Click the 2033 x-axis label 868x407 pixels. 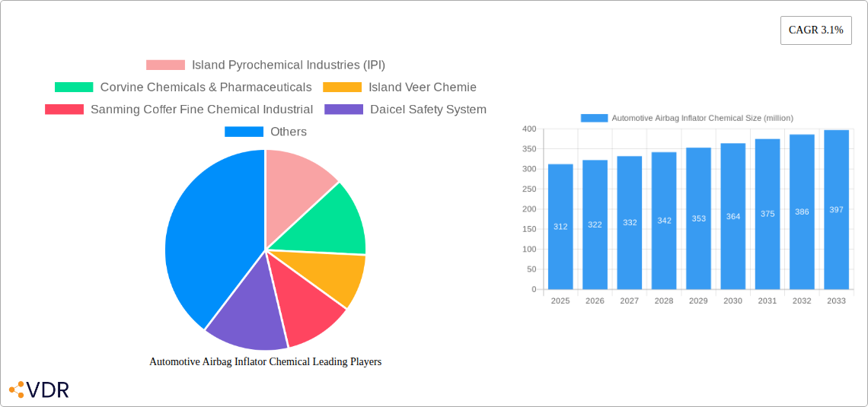[837, 300]
